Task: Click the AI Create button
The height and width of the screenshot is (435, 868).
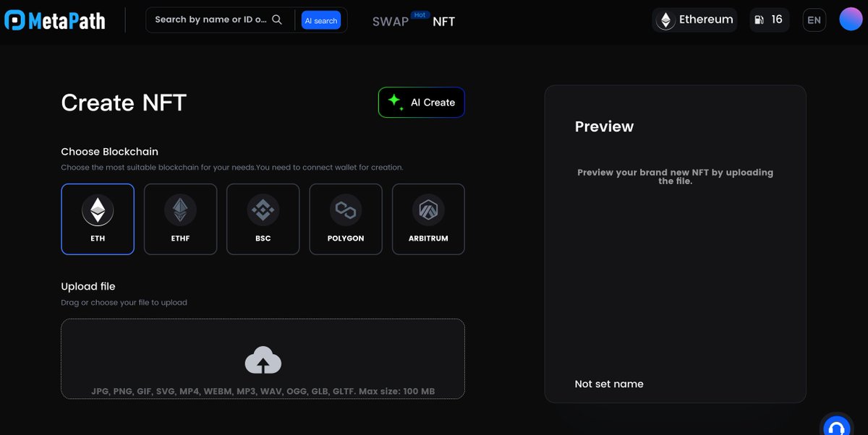Action: point(421,103)
